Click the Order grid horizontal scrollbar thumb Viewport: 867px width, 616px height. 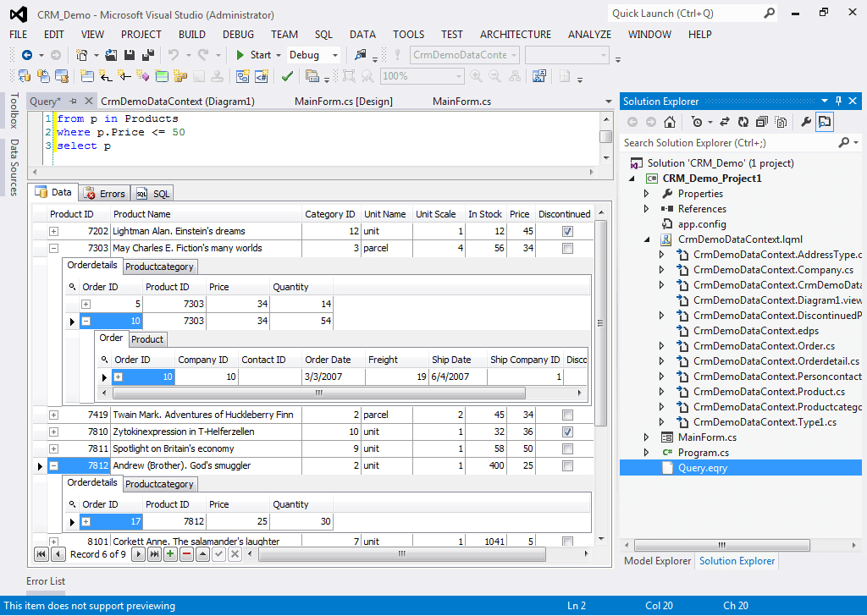coord(318,393)
